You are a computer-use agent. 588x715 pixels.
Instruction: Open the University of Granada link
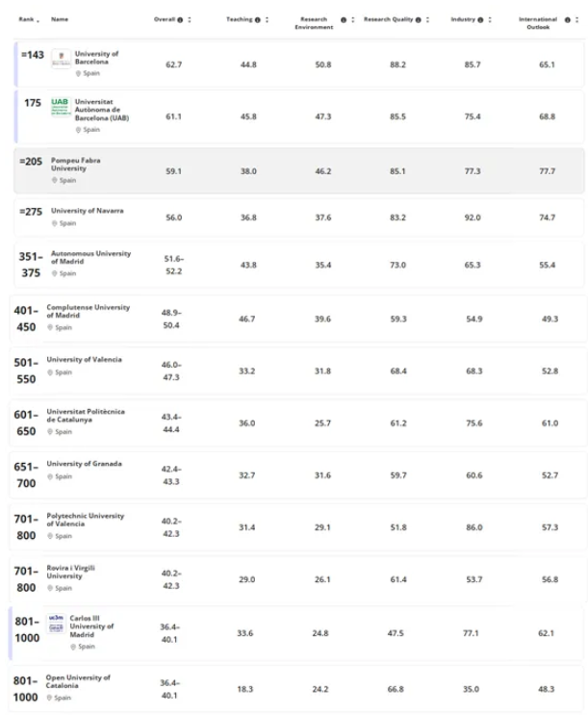tap(84, 463)
